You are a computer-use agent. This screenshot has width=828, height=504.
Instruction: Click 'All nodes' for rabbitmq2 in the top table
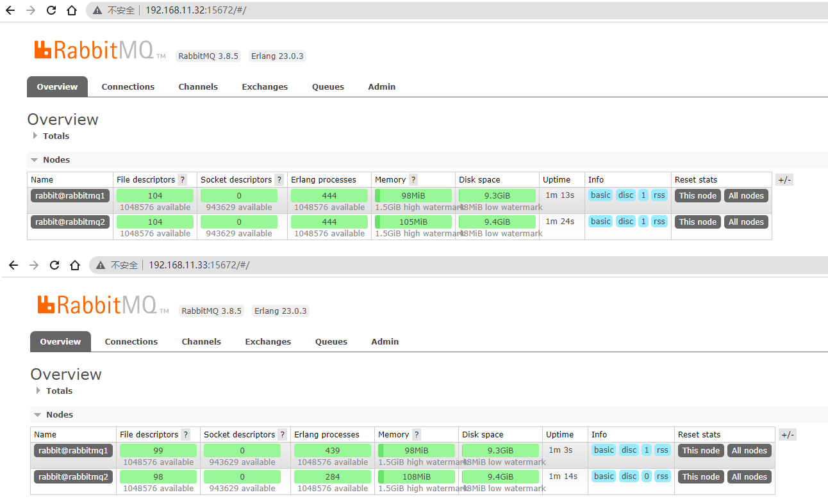746,222
